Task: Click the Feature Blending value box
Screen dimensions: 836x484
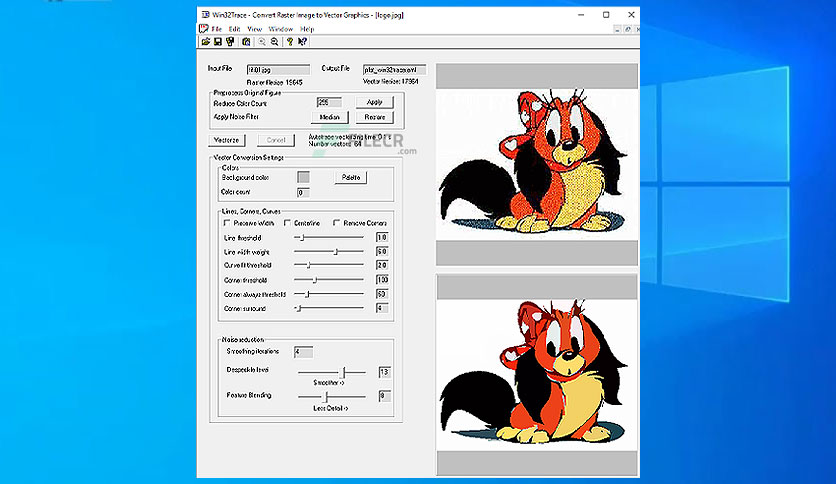Action: click(384, 396)
